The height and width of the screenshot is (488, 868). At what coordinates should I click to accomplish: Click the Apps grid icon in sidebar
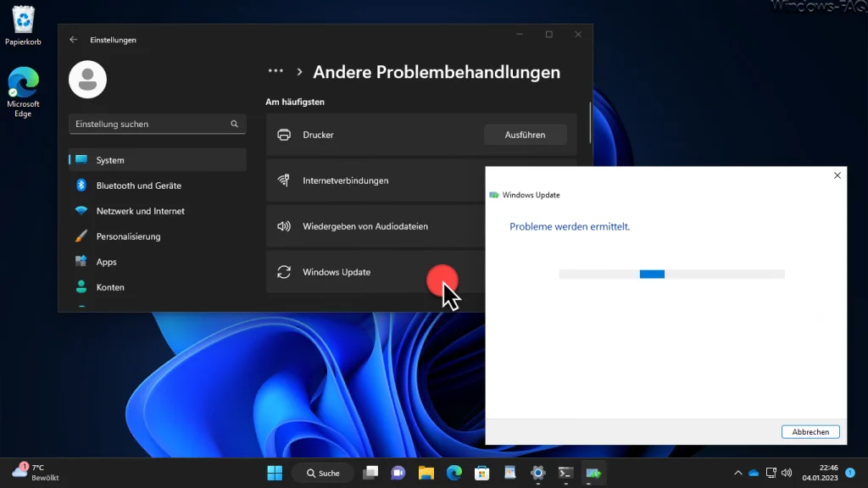point(81,261)
